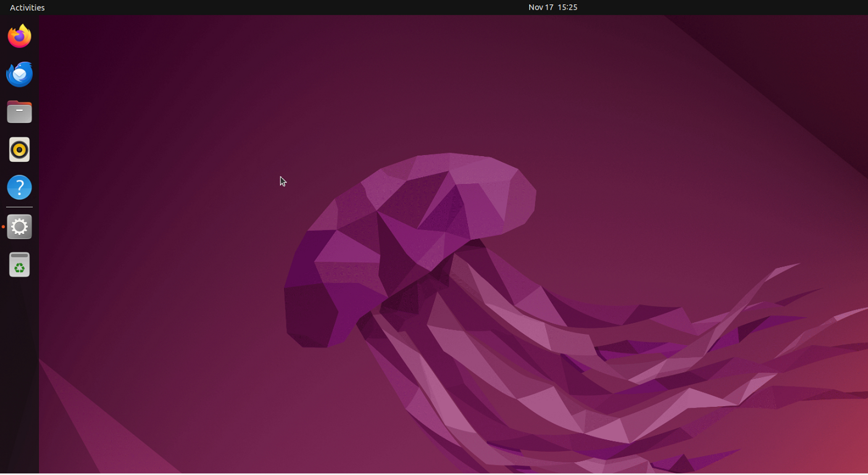Viewport: 868px width, 475px height.
Task: Open the Files manager icon
Action: [x=19, y=112]
